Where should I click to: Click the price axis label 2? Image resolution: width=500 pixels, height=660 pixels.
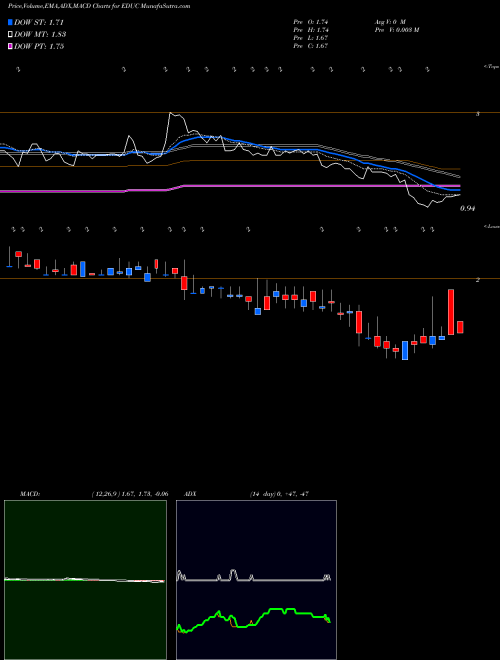pos(477,280)
